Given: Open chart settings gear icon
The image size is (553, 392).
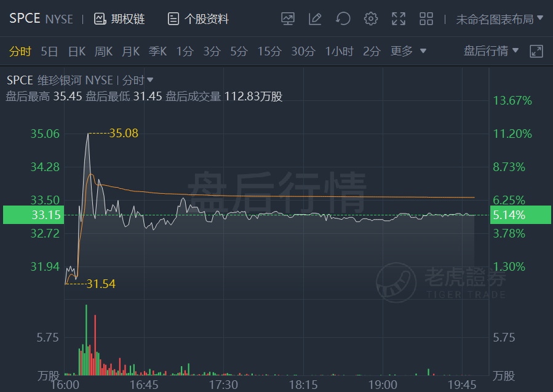Looking at the screenshot, I should pyautogui.click(x=371, y=18).
